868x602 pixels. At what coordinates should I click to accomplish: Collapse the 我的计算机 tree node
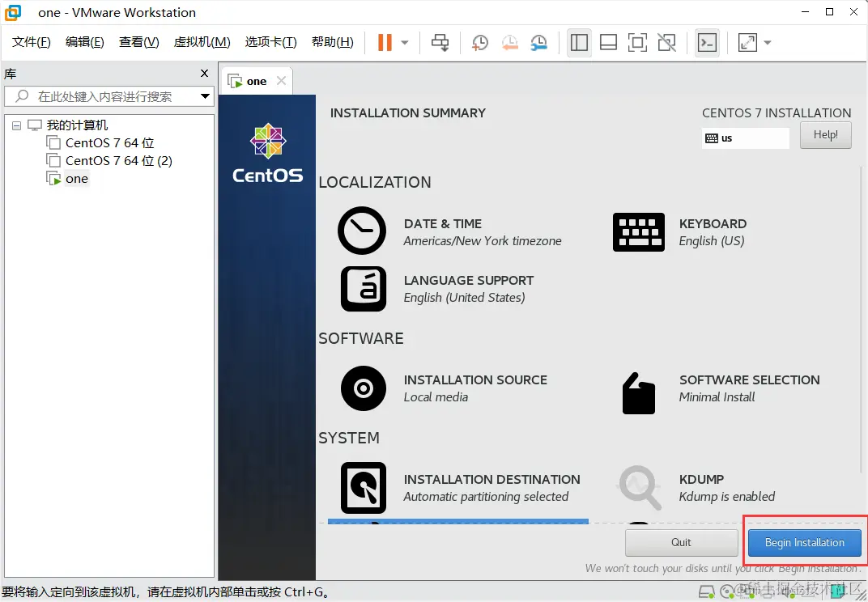17,125
